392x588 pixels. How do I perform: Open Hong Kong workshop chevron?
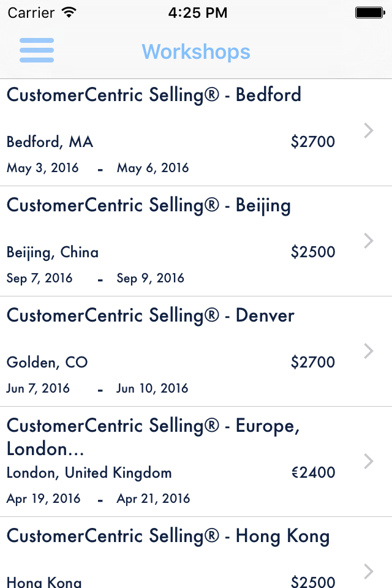(369, 571)
